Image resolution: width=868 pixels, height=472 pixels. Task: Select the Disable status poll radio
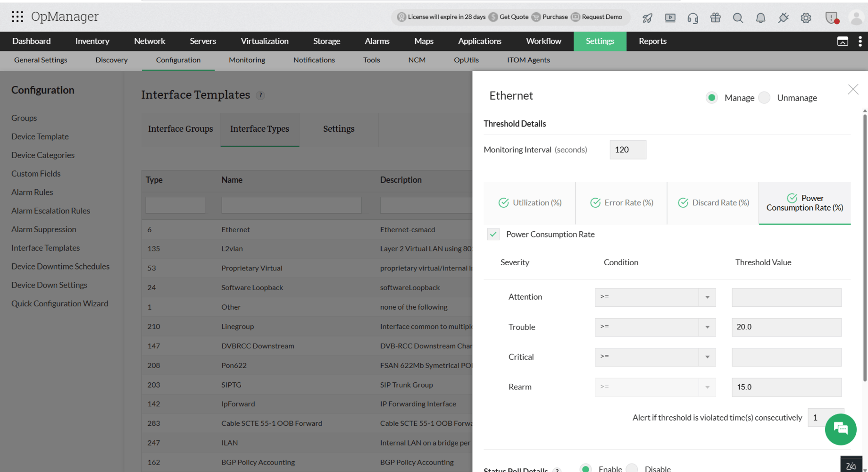coord(632,469)
